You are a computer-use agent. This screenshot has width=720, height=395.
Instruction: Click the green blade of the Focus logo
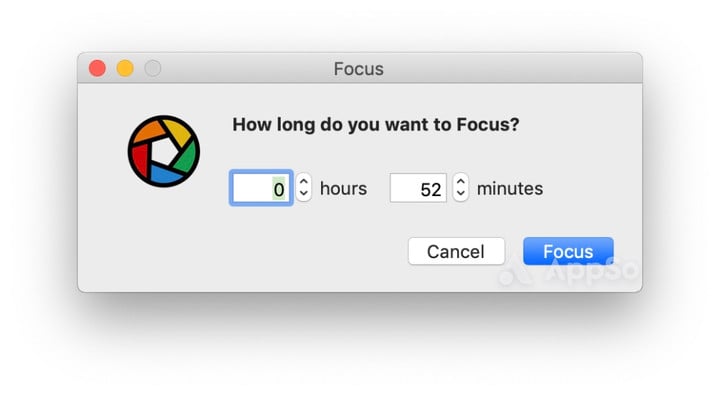click(x=186, y=157)
